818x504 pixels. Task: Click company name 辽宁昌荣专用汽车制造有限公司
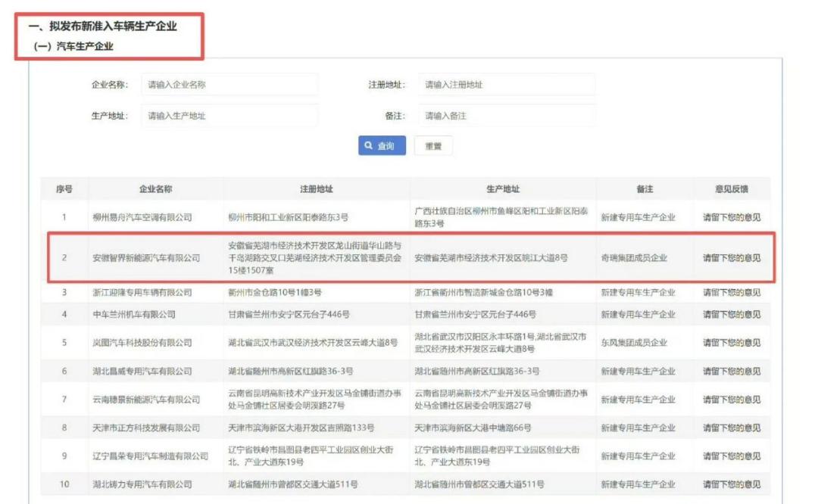pyautogui.click(x=150, y=456)
